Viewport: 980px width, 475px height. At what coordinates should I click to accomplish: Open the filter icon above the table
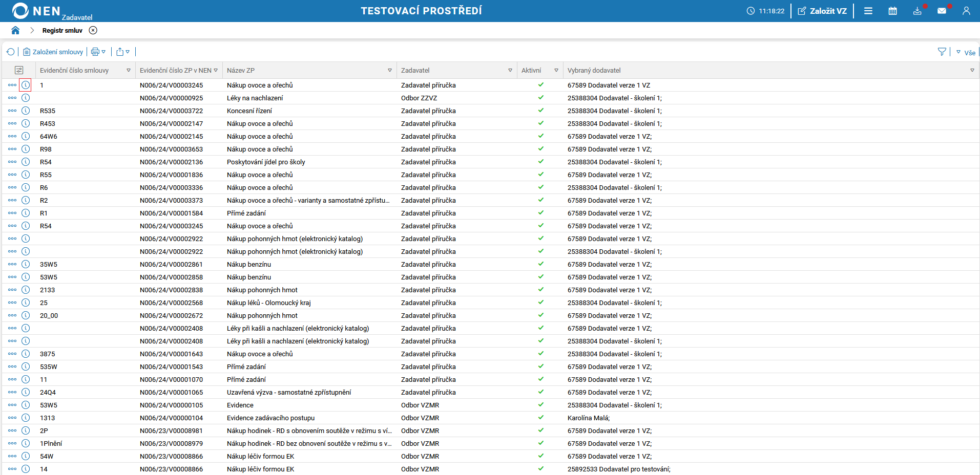tap(942, 51)
